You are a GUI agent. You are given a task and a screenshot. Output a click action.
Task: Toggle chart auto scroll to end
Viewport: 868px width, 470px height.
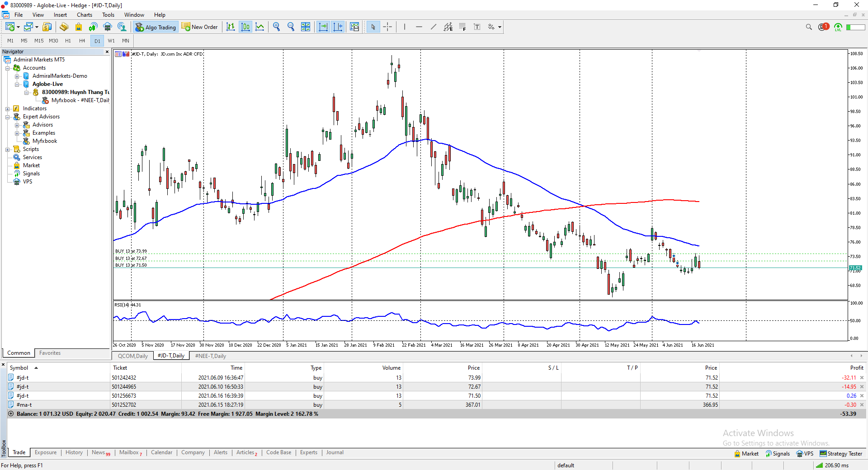323,27
